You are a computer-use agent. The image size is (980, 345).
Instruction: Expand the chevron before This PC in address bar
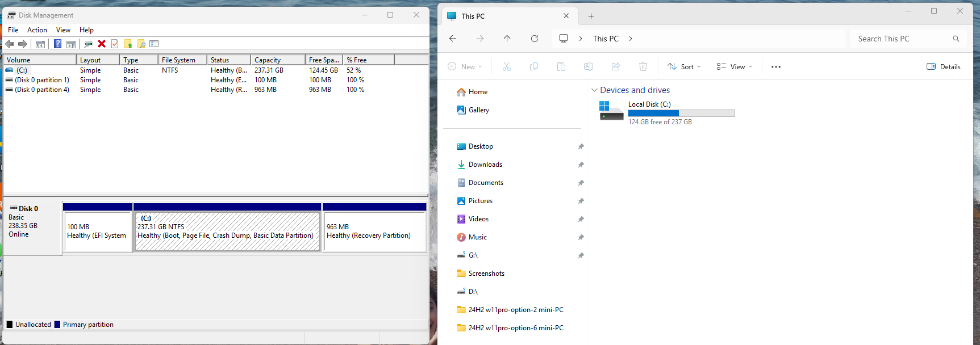(x=581, y=39)
